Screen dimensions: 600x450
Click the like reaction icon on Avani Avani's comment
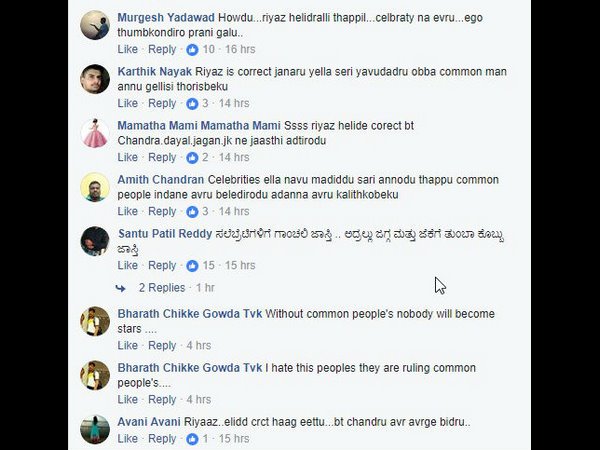pos(192,439)
